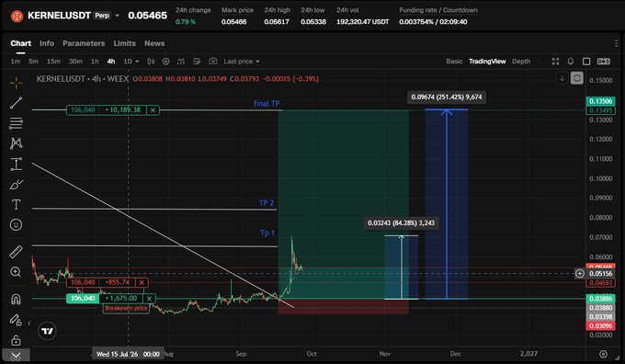Screen dimensions: 625x364
Task: Select the trend line drawing tool
Action: point(16,103)
